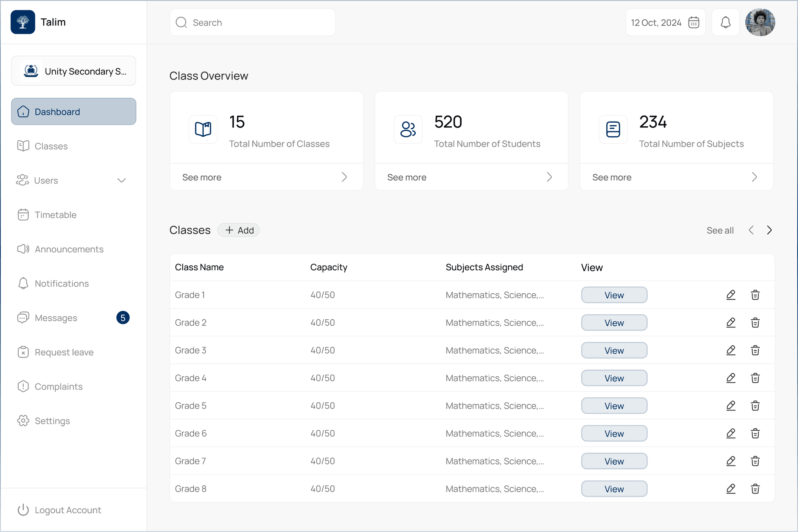Open the calendar icon beside 12 Oct, 2024

(694, 23)
